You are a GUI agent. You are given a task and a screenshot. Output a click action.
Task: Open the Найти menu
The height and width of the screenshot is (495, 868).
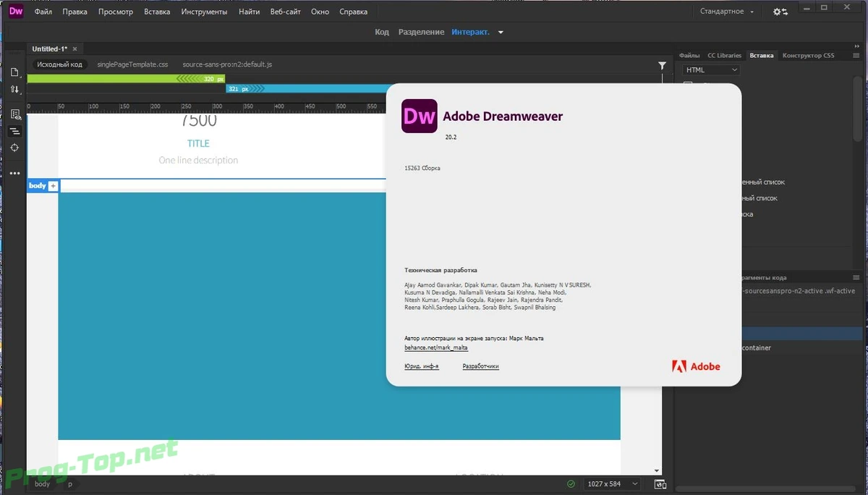(250, 12)
